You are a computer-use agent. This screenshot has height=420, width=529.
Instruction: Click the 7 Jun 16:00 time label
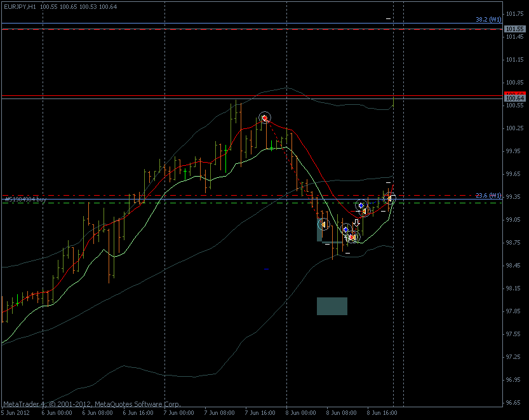coord(260,413)
